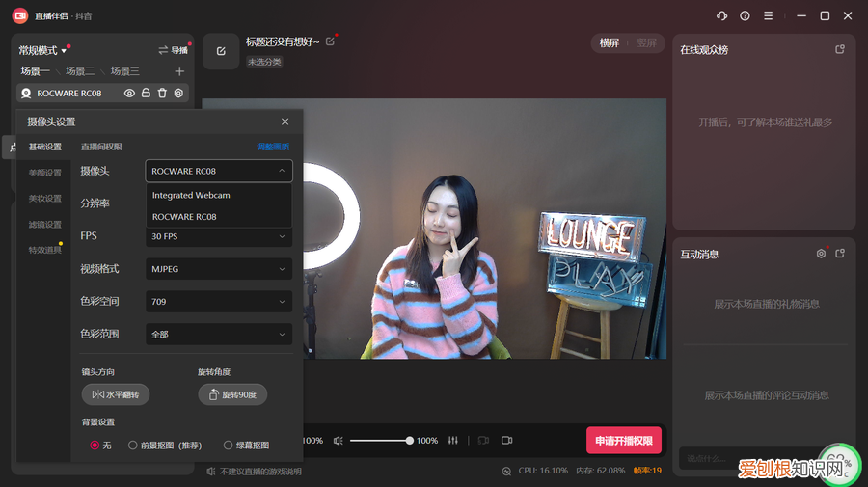Open the 美妆设置 tab
868x487 pixels.
point(44,198)
